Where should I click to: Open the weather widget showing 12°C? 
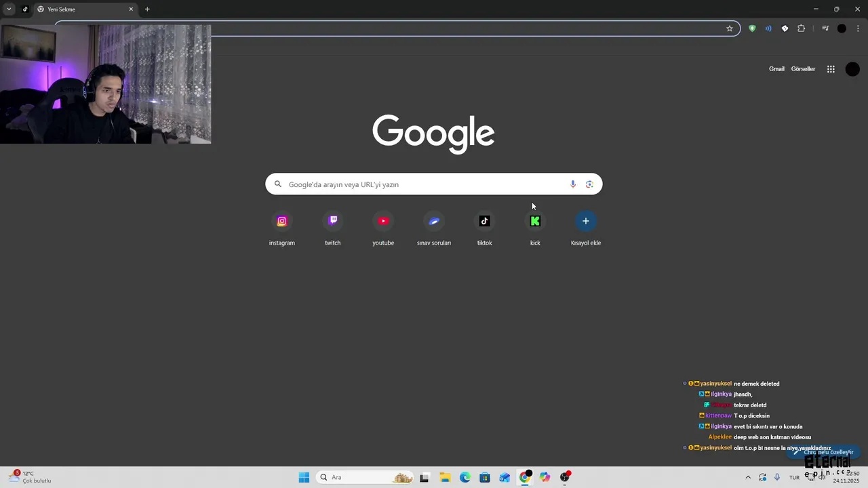(x=31, y=477)
